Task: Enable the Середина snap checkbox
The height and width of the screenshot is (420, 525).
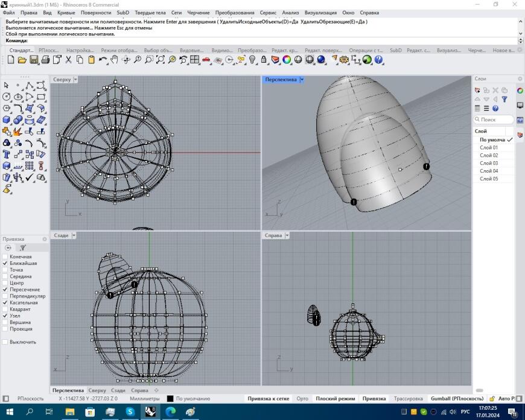Action: point(5,276)
